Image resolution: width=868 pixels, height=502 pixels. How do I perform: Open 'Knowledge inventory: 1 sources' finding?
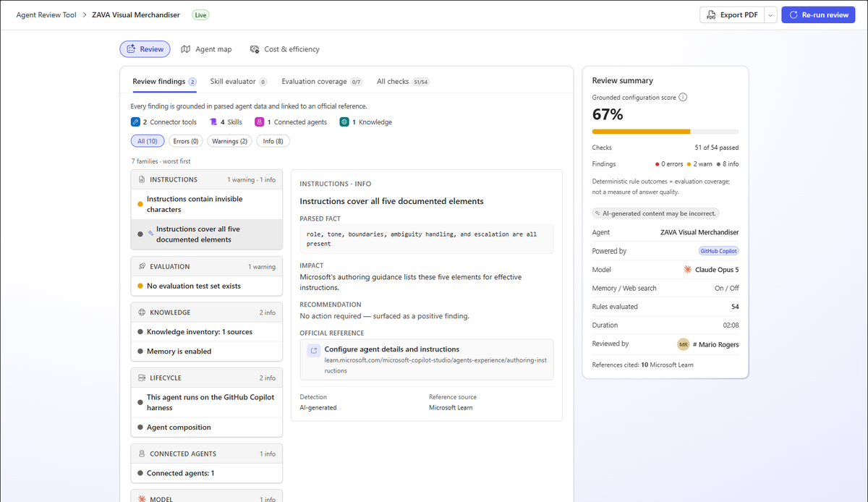point(206,332)
